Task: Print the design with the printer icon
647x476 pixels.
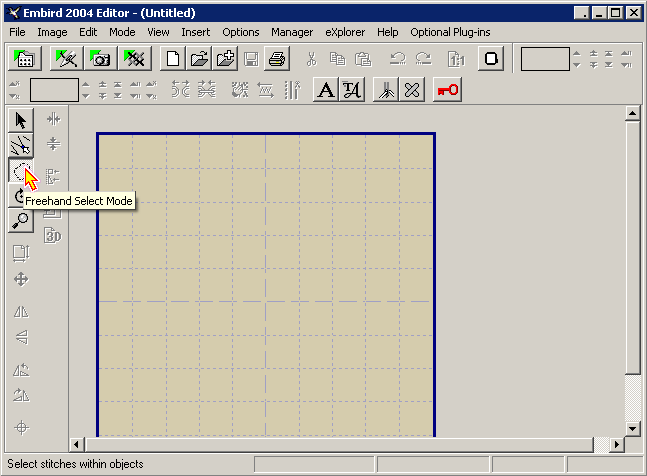Action: point(277,59)
